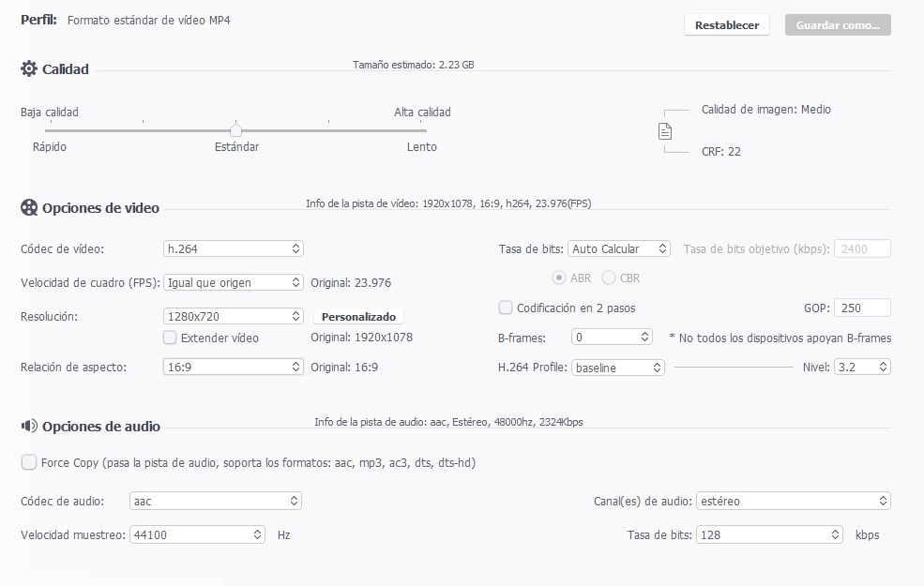Open the H.264 Profile baseline dropdown

tap(618, 368)
